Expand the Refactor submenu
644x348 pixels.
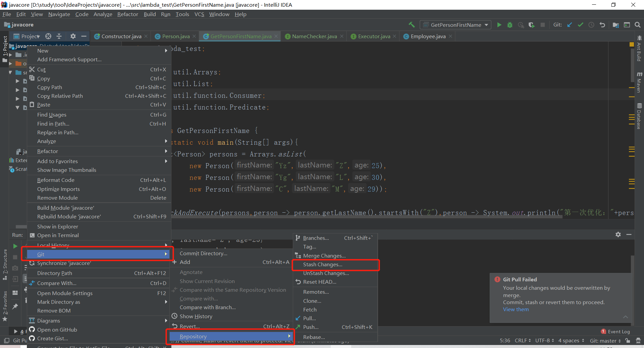point(99,151)
